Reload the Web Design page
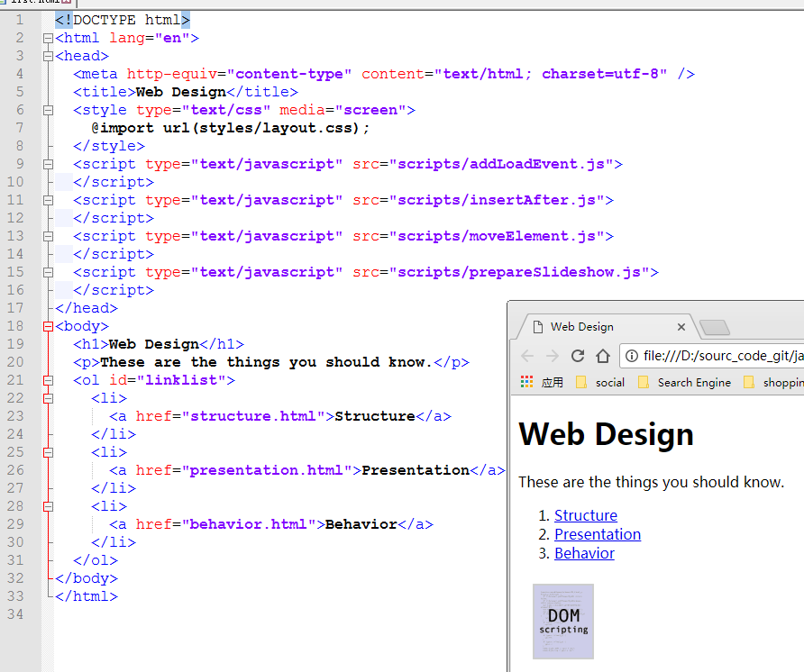The height and width of the screenshot is (672, 804). pos(578,356)
